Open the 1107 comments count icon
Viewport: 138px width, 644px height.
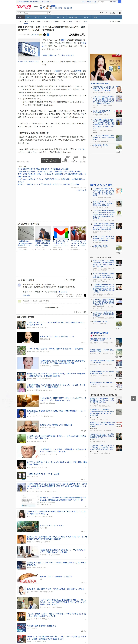click(x=34, y=35)
